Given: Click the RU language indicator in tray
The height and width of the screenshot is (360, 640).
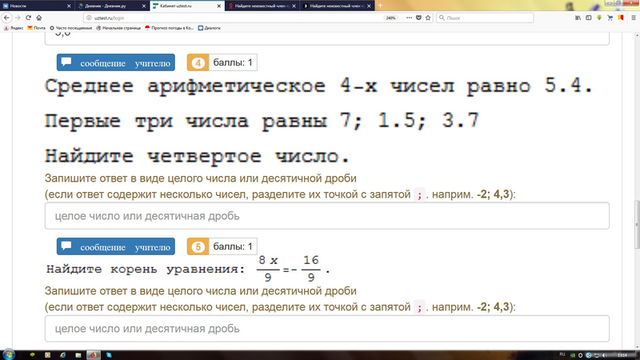Looking at the screenshot, I should click(562, 354).
